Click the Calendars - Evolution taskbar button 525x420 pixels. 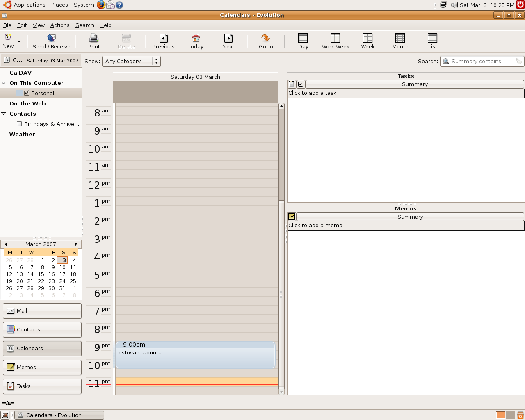[x=59, y=415]
